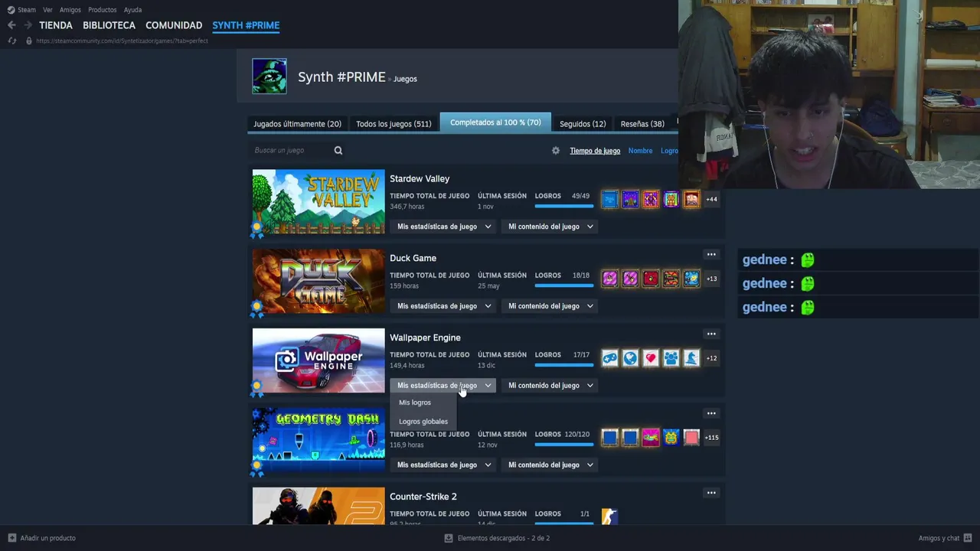
Task: Open the Geometry Dash cover thumbnail
Action: [318, 440]
